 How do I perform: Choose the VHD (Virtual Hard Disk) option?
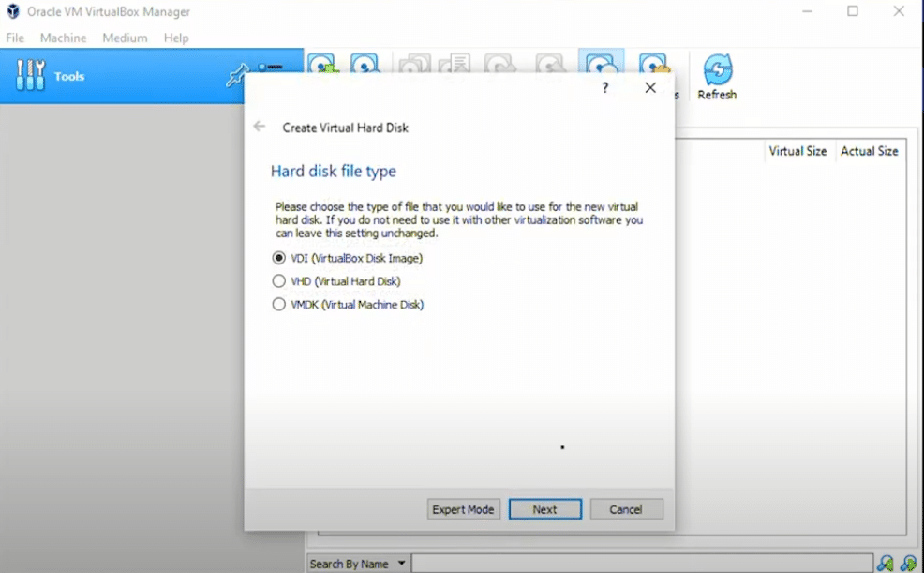coord(278,281)
